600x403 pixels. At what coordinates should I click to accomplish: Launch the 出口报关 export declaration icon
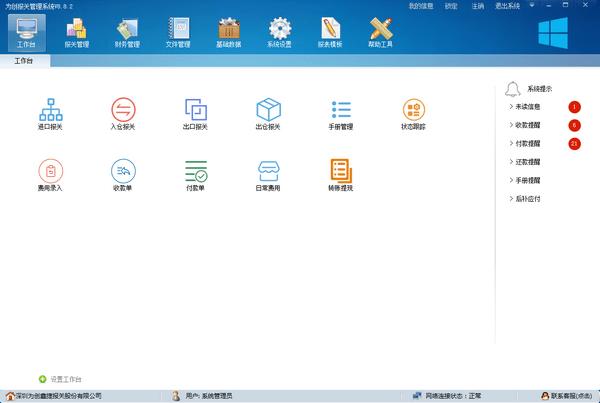195,109
